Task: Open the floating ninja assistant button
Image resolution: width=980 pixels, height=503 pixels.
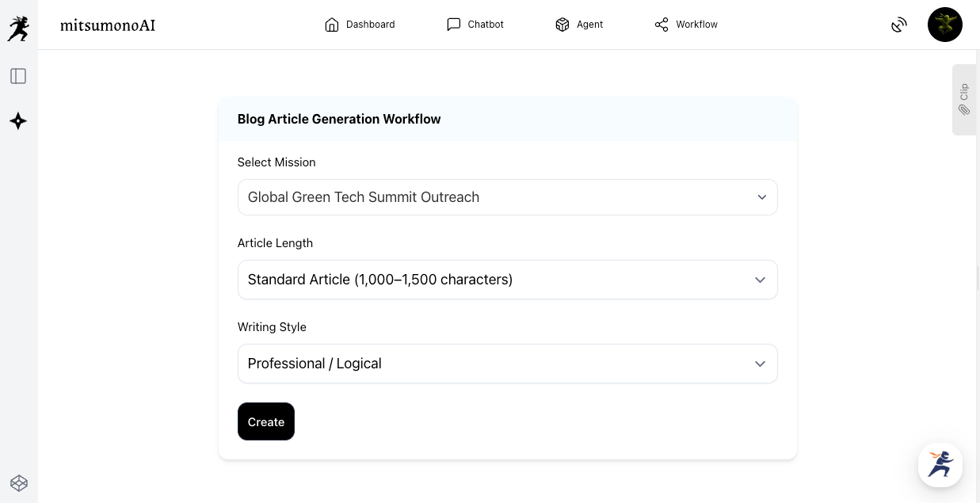Action: coord(940,464)
